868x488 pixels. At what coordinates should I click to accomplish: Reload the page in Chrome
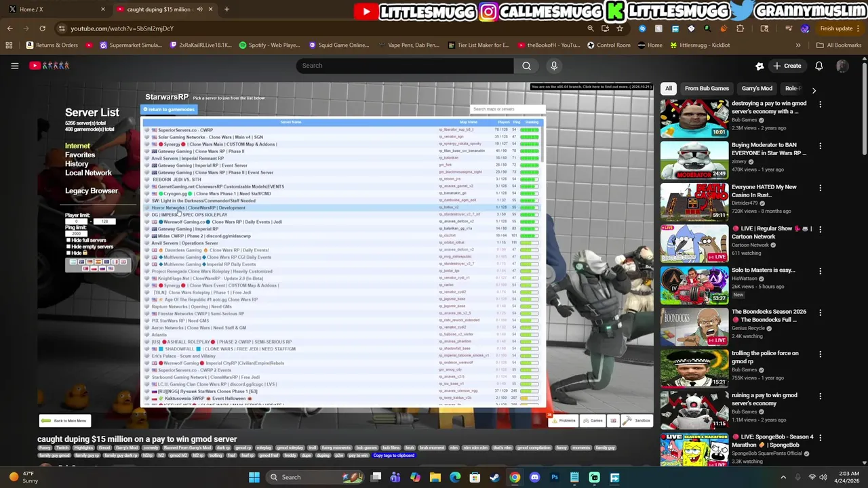tap(42, 28)
